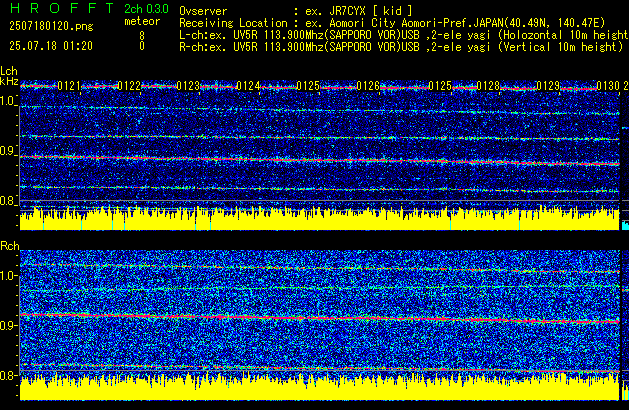629x410 pixels.
Task: Click the 1.0 kHz tick on Lch axis
Action: pos(8,101)
